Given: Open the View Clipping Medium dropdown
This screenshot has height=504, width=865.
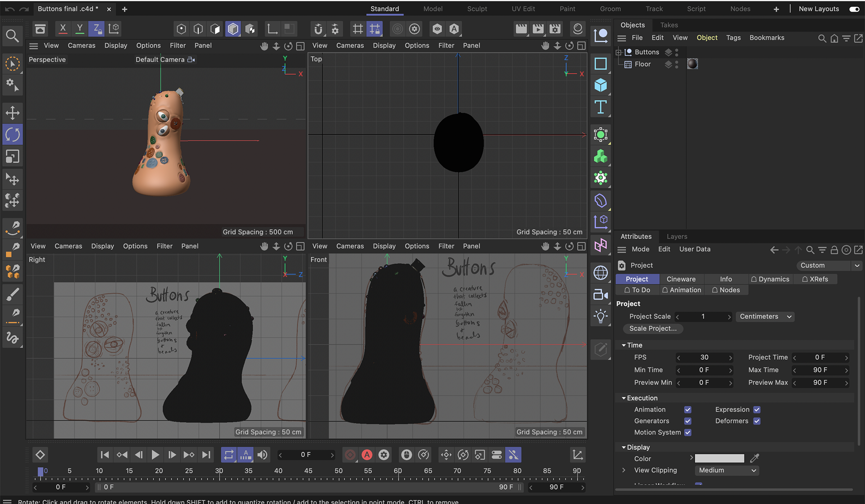Looking at the screenshot, I should point(726,470).
